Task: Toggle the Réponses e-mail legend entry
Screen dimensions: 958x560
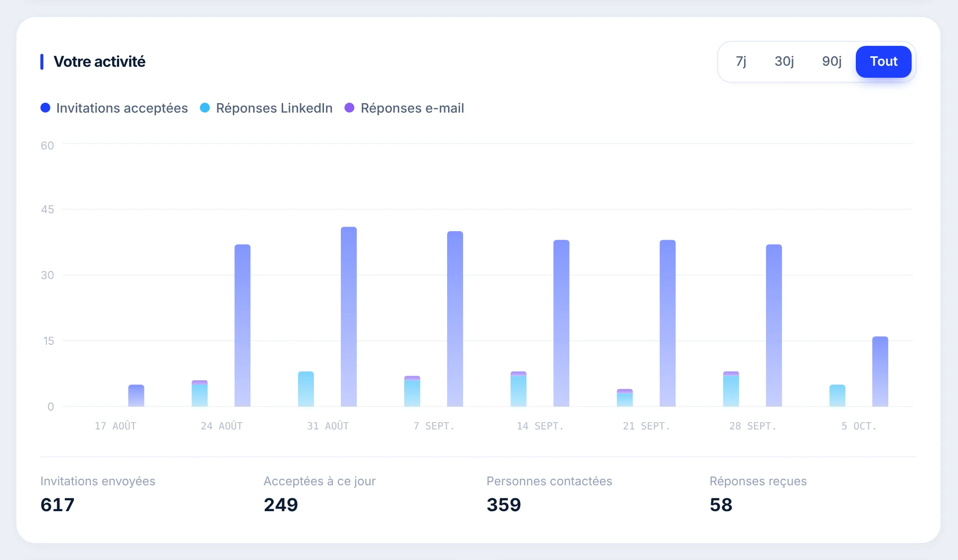Action: (x=404, y=108)
